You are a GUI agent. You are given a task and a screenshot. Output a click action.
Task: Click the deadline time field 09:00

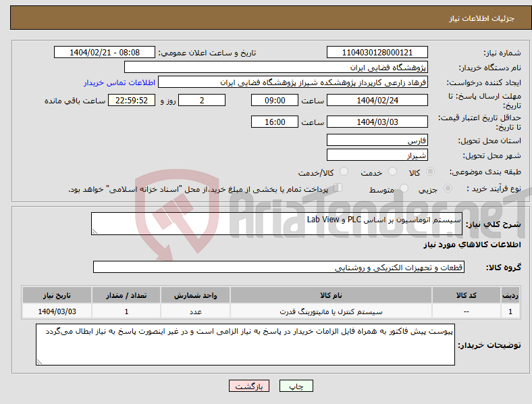[x=275, y=100]
